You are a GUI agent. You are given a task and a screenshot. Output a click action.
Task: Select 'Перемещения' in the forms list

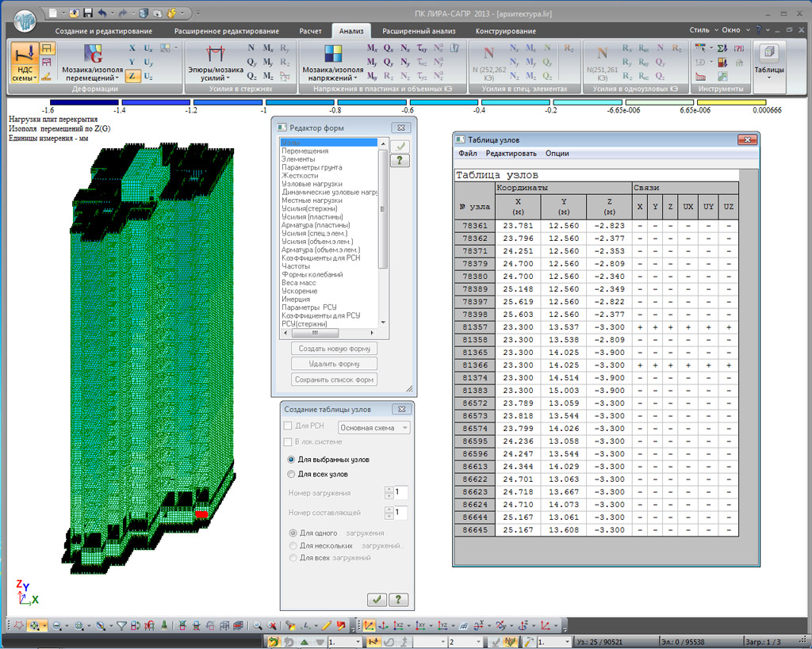305,151
